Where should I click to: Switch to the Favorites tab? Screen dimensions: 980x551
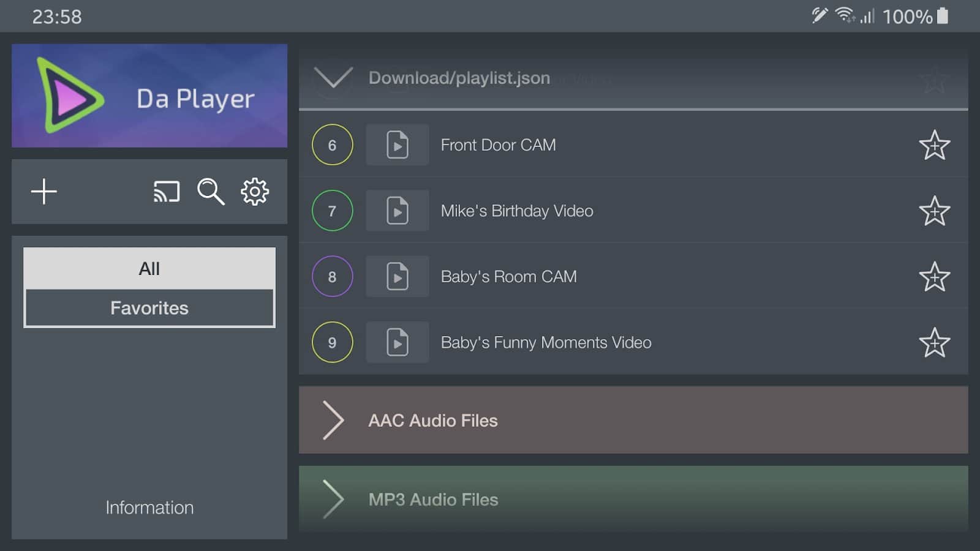click(149, 308)
